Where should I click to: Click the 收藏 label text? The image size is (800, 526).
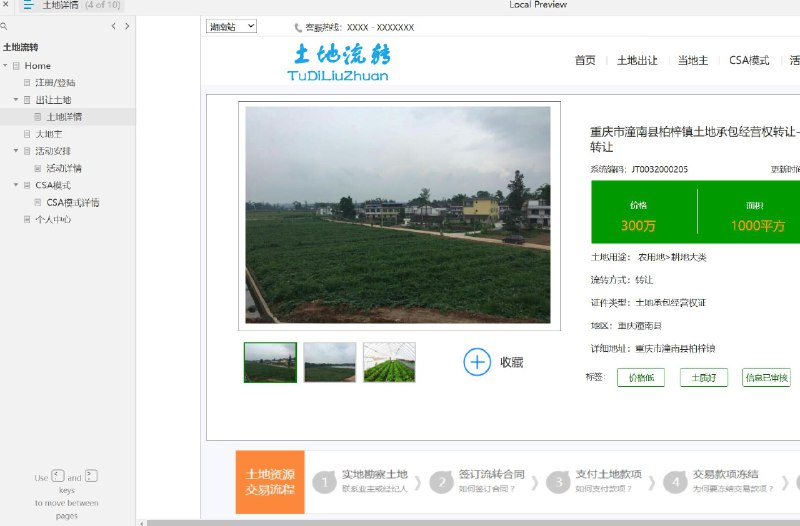(x=512, y=362)
